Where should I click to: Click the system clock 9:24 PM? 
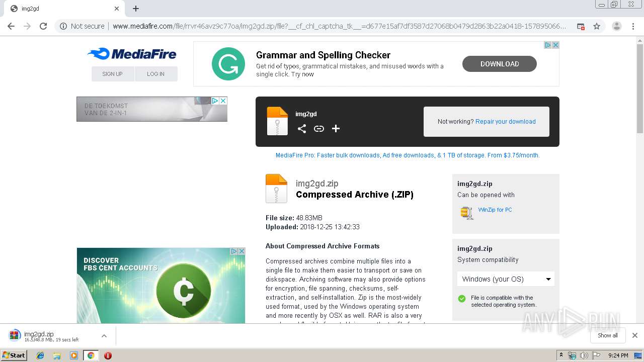click(618, 355)
